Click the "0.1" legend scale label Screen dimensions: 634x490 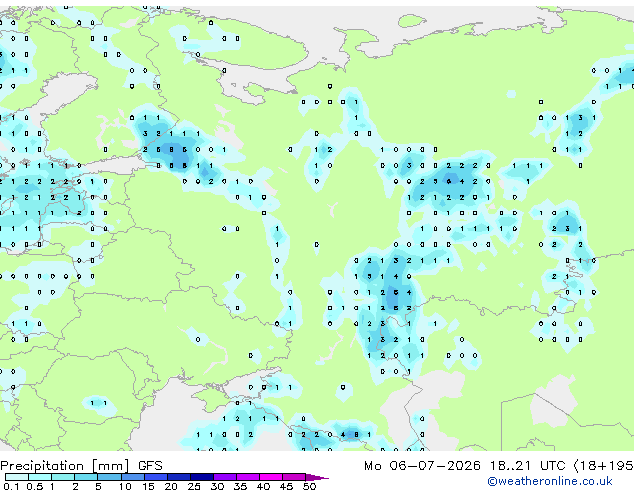[x=11, y=486]
